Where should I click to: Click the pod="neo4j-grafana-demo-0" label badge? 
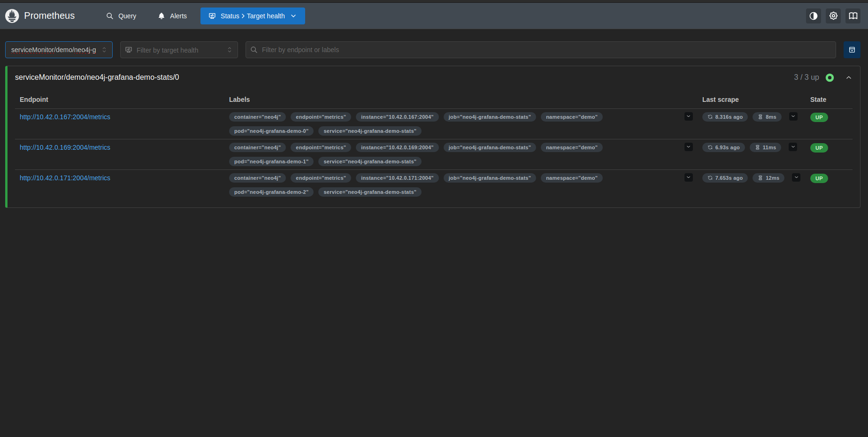tap(271, 131)
